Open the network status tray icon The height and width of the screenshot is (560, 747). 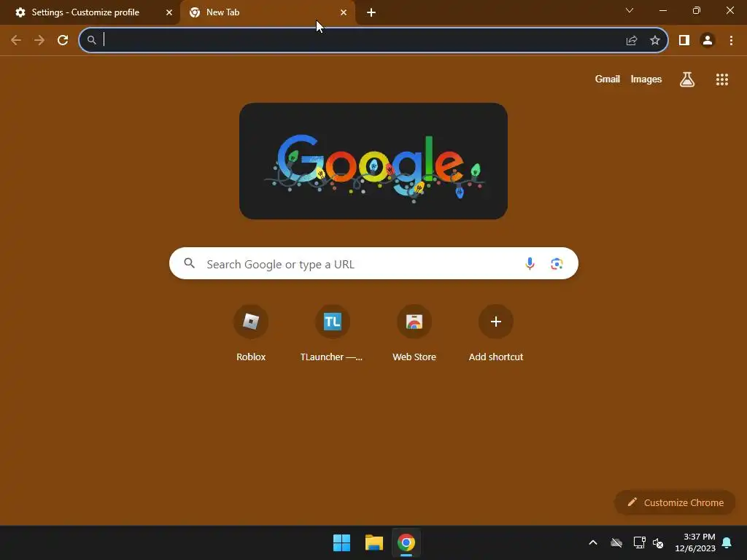[639, 542]
